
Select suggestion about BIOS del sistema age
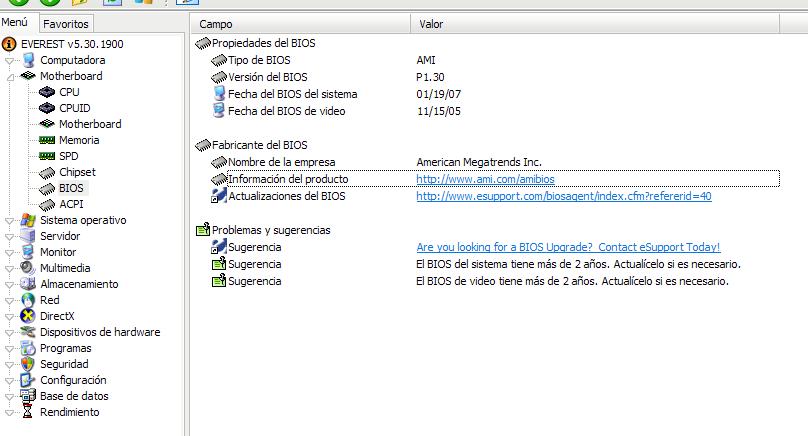pos(578,264)
